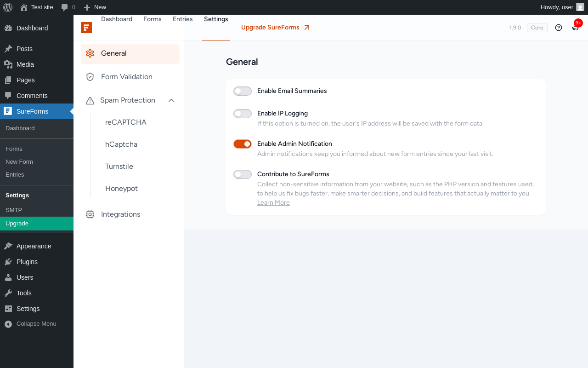Click the Collapse Menu arrow icon
The width and height of the screenshot is (588, 368).
click(x=8, y=324)
